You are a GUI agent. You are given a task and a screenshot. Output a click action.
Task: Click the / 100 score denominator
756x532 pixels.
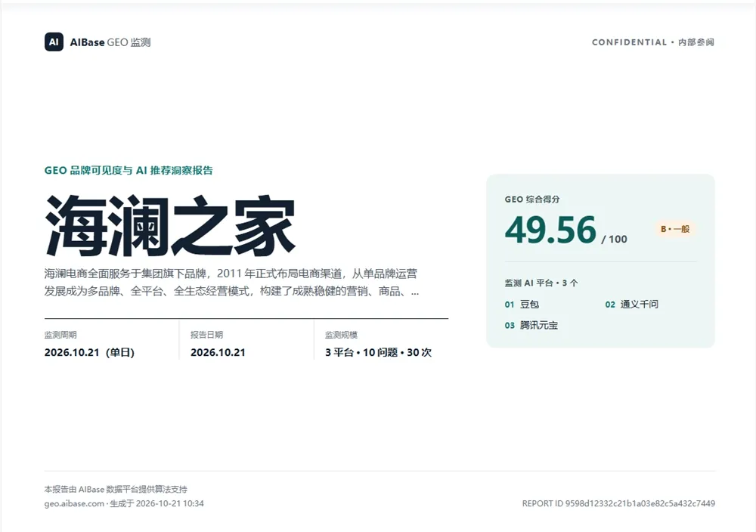click(x=614, y=239)
